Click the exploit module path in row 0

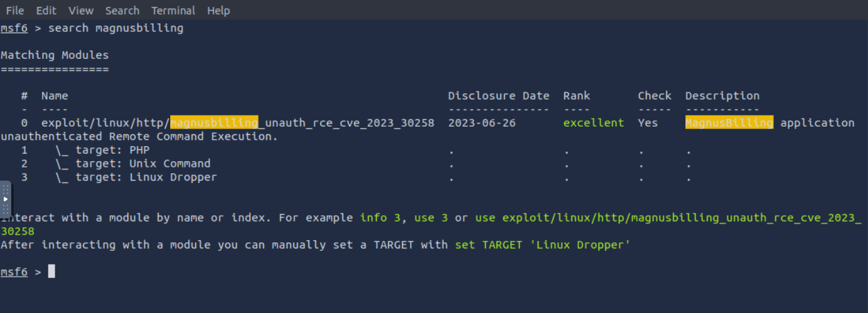(238, 123)
